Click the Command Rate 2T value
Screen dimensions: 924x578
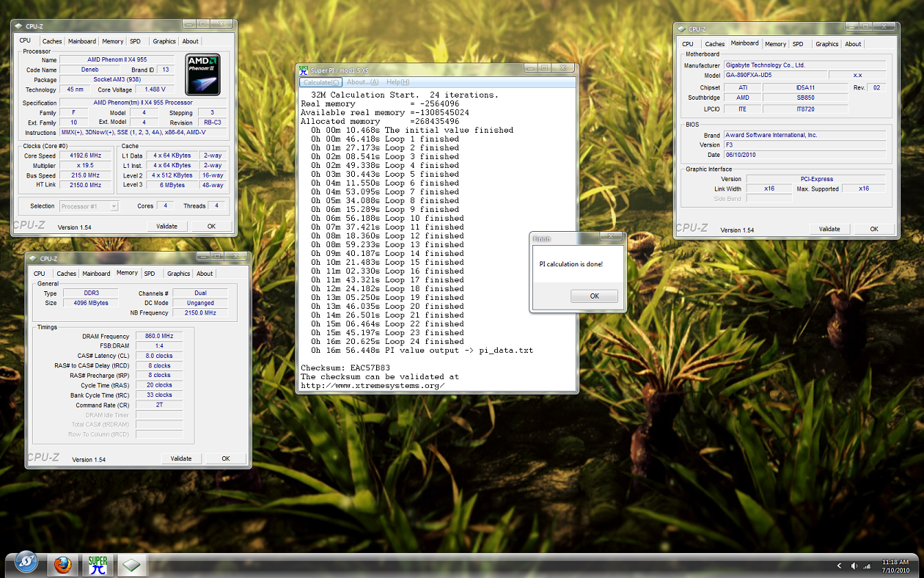click(158, 405)
